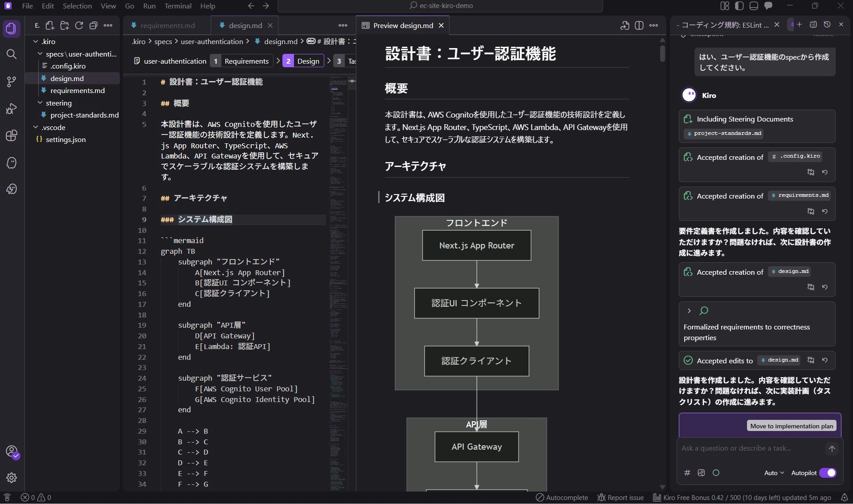Click the image attachment icon in the chat input

(x=701, y=473)
